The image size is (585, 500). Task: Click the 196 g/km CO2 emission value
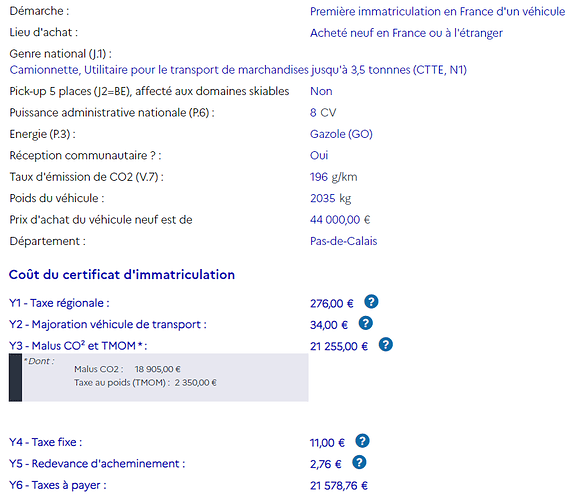click(334, 177)
